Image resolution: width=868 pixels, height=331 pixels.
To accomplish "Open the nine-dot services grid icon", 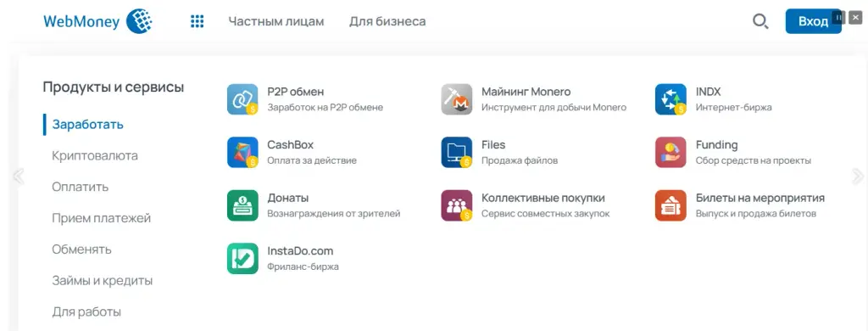I will click(197, 21).
